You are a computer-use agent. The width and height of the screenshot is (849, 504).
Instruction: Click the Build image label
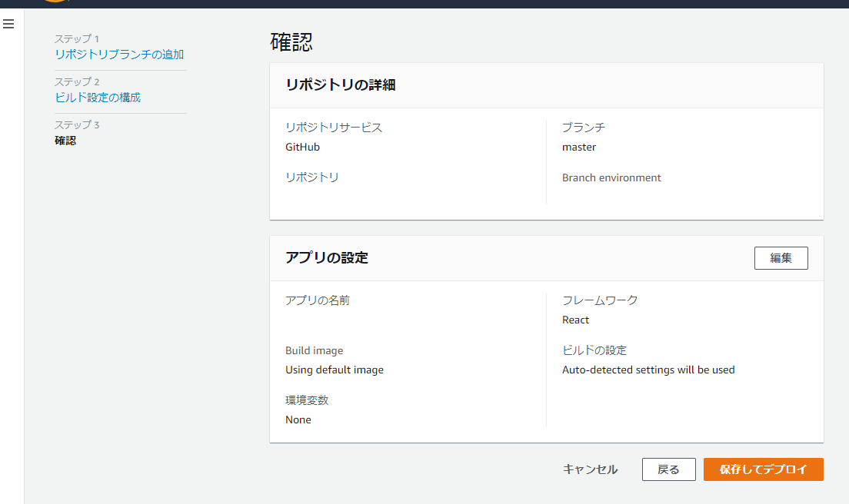tap(314, 350)
